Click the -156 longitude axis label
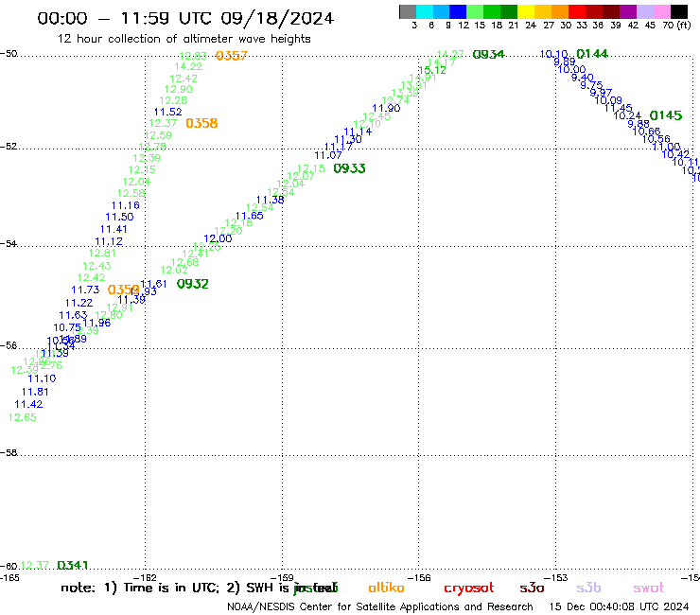Screen dimensions: 700x615 click(x=419, y=577)
